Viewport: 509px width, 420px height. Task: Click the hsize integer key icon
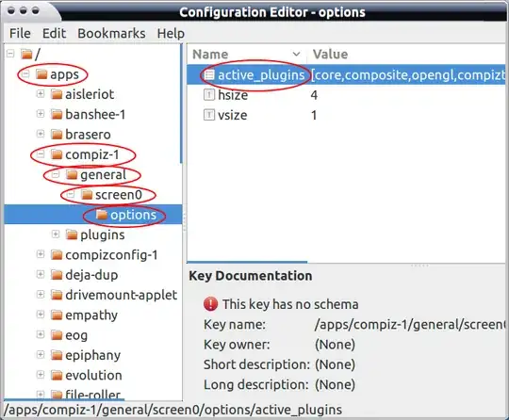(x=209, y=95)
